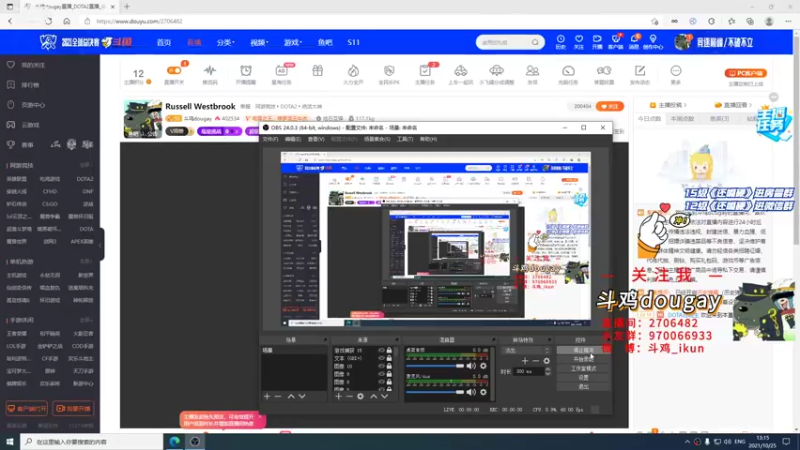Move scene down with OBS scenes down arrow
Image resolution: width=800 pixels, height=450 pixels.
(302, 396)
